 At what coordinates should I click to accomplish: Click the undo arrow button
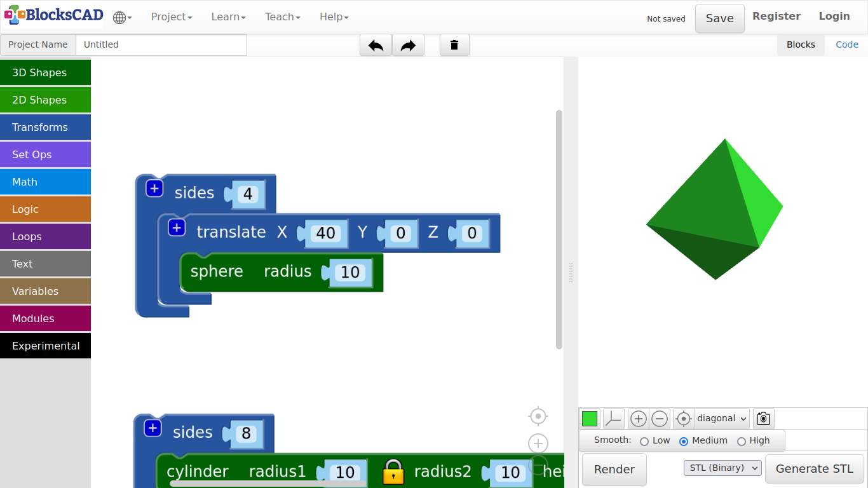click(x=376, y=45)
